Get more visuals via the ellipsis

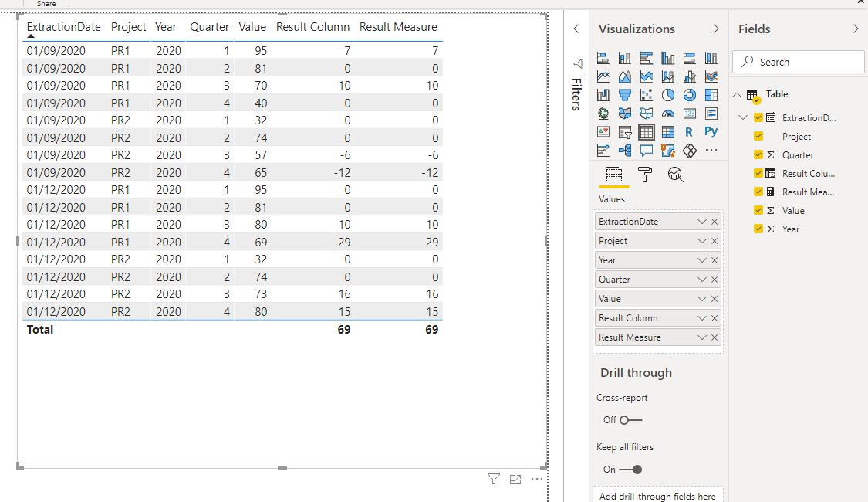click(x=711, y=150)
